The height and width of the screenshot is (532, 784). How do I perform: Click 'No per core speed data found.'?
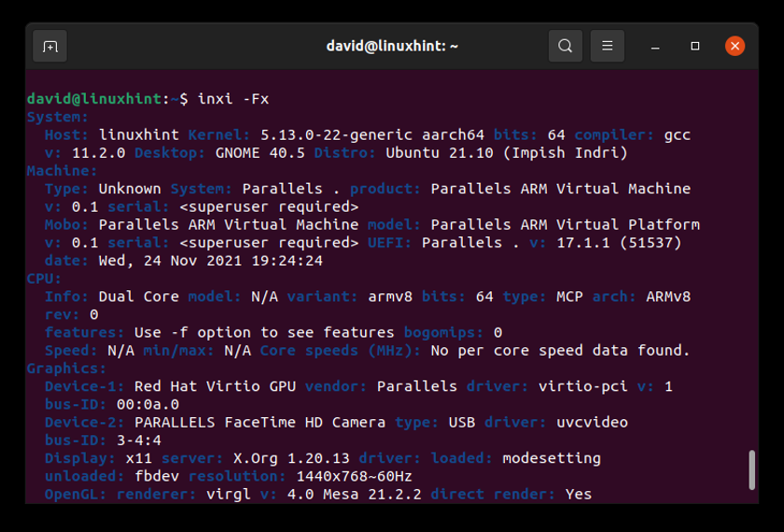pyautogui.click(x=561, y=350)
